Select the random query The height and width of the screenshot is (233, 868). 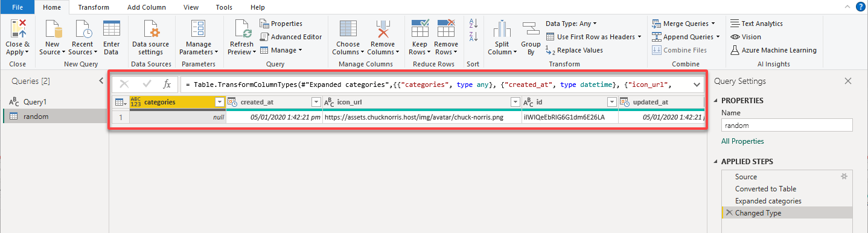coord(54,116)
